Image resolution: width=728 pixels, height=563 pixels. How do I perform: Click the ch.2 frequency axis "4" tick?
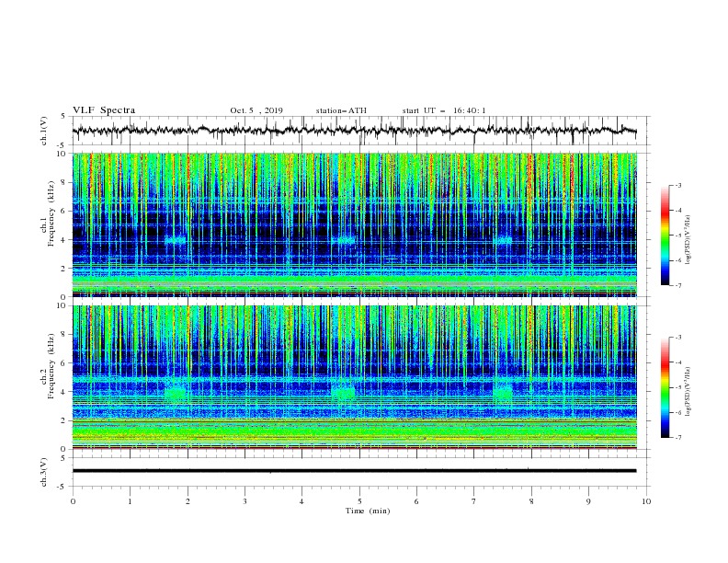pos(63,392)
